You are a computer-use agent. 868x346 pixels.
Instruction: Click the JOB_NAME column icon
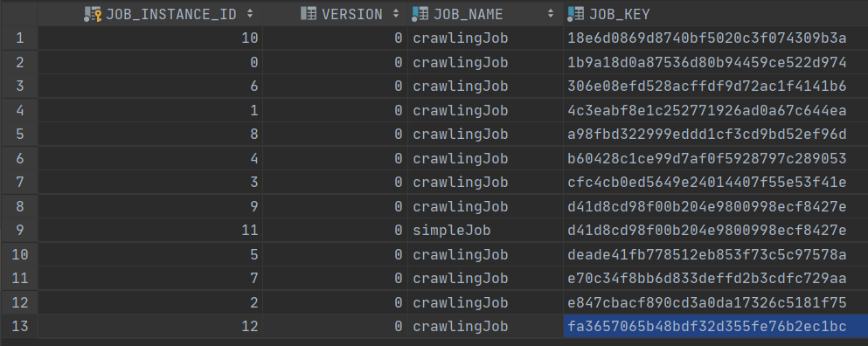click(x=420, y=14)
